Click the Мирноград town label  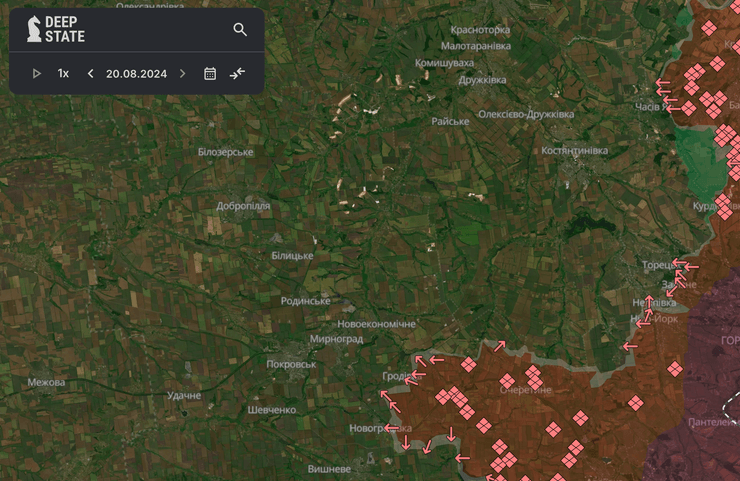(x=336, y=340)
